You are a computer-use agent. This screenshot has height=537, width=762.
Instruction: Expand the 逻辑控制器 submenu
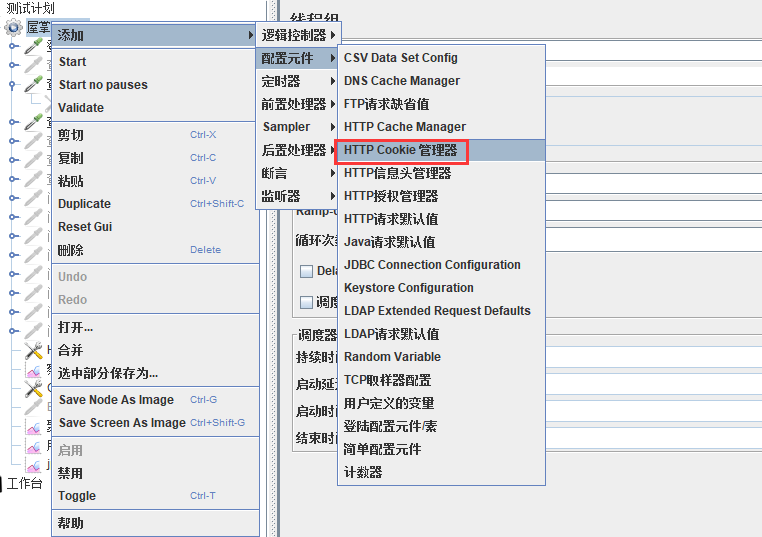tap(298, 35)
